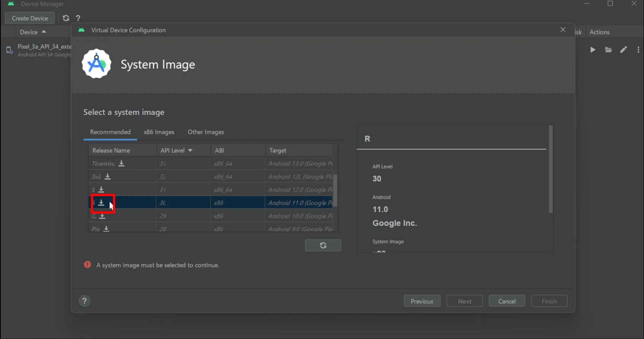Refresh the system image list
Image resolution: width=644 pixels, height=339 pixels.
click(x=323, y=245)
